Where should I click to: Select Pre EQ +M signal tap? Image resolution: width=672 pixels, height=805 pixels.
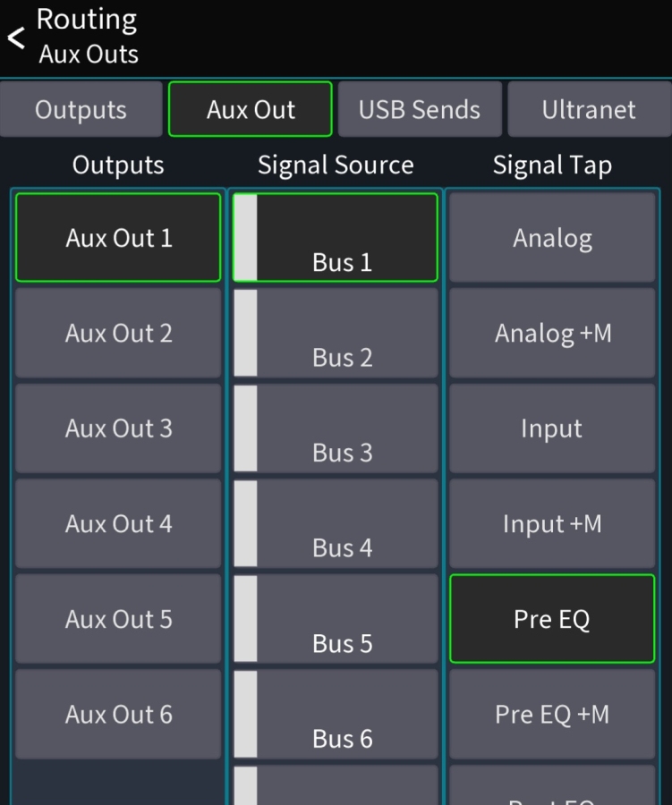[552, 714]
